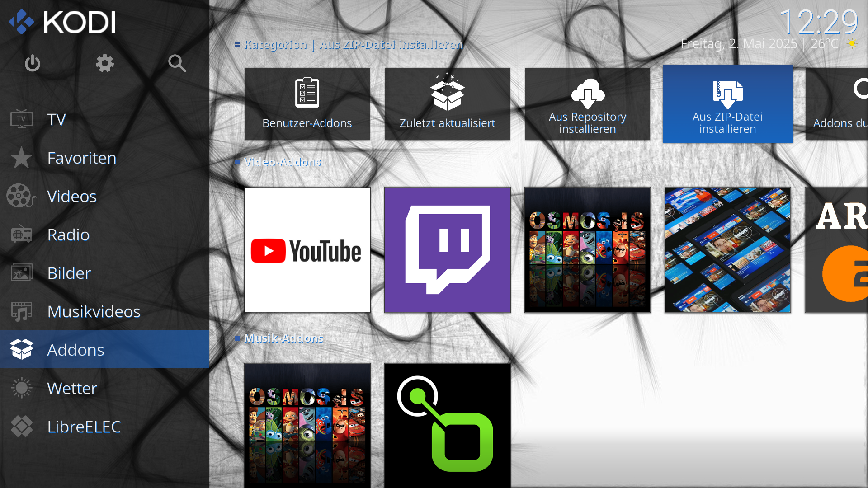
Task: Open the green radio music addon
Action: (448, 425)
